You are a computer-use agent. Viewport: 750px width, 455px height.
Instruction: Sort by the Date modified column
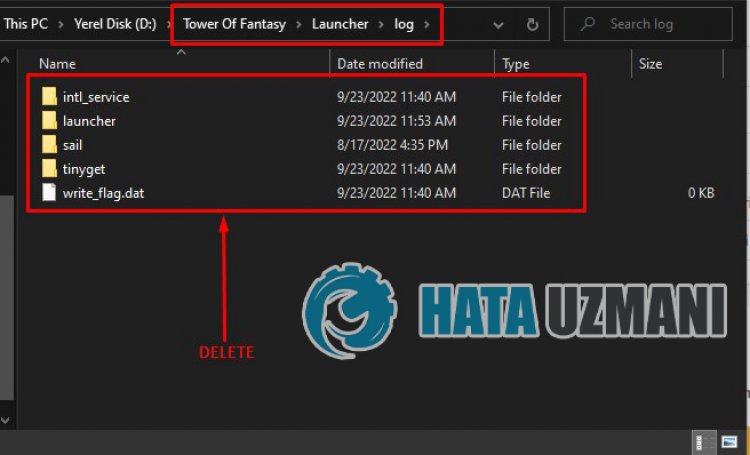coord(379,64)
